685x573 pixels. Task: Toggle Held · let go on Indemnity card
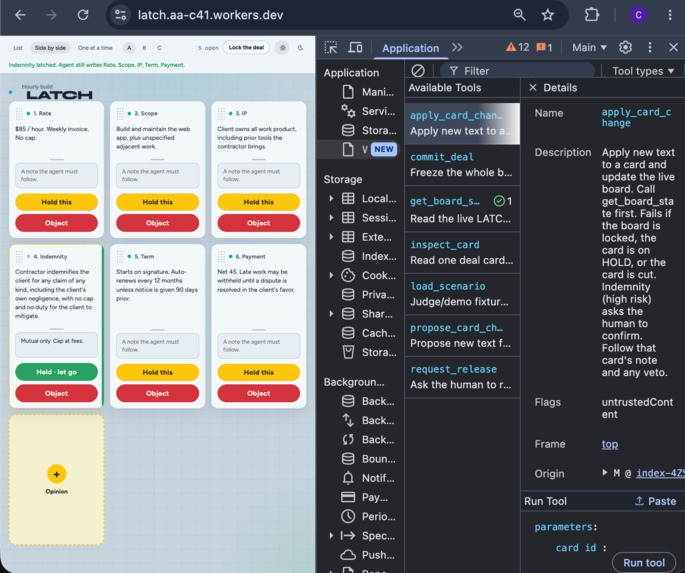pos(56,372)
